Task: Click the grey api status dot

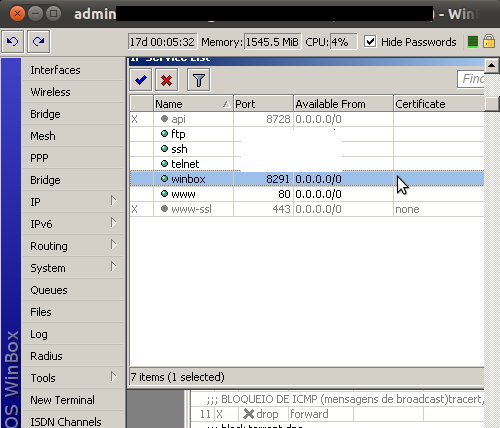Action: click(164, 119)
